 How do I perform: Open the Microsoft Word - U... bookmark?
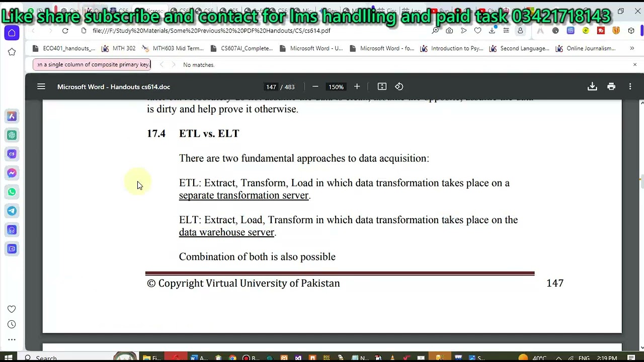click(x=311, y=48)
